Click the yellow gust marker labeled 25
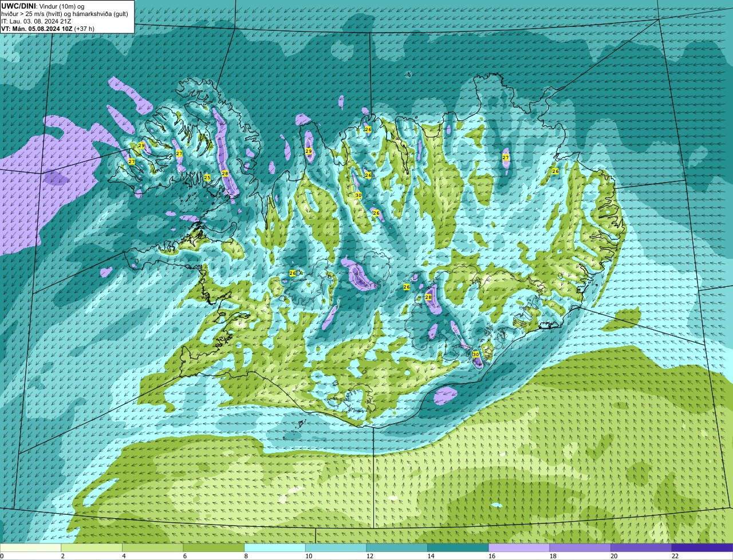 207,178
